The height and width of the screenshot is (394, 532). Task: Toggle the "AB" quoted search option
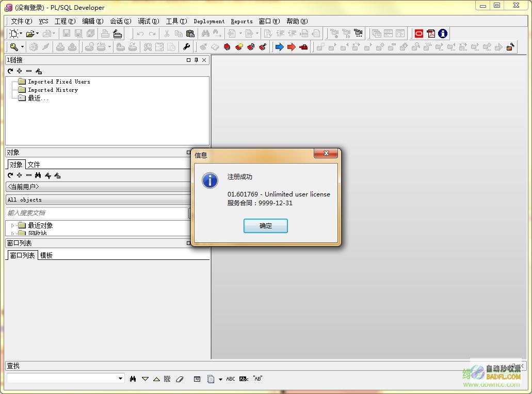pos(257,379)
